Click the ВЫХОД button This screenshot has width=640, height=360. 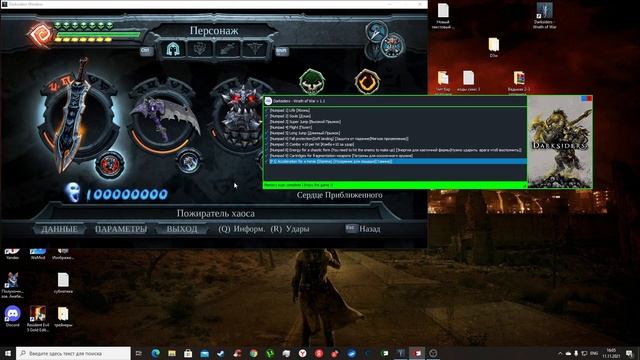(182, 229)
